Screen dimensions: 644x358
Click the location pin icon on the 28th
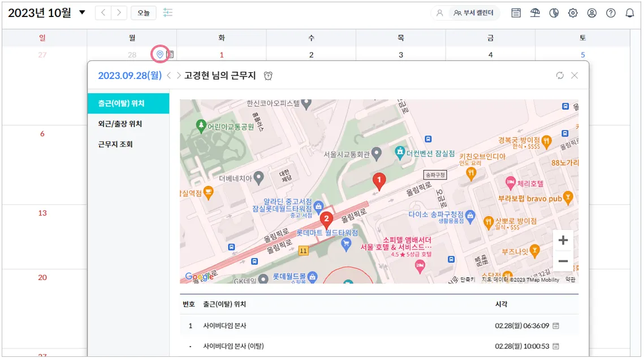(x=160, y=54)
